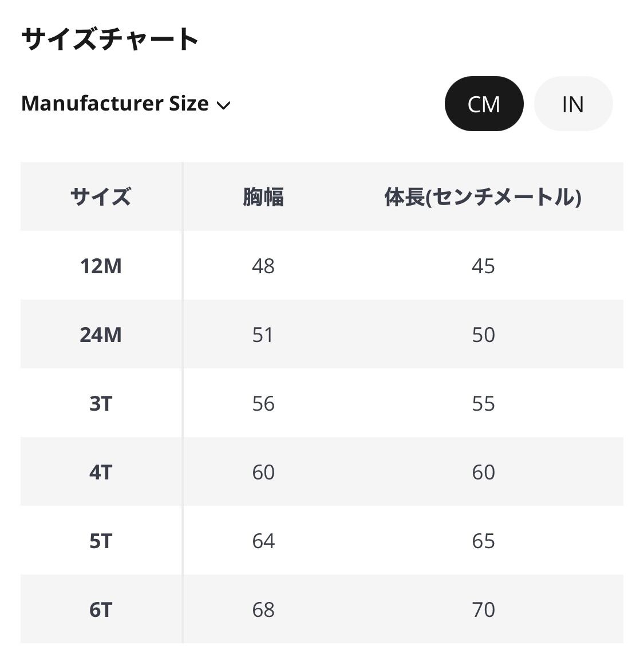
Task: Click the 6T body length value 70
Action: point(483,609)
